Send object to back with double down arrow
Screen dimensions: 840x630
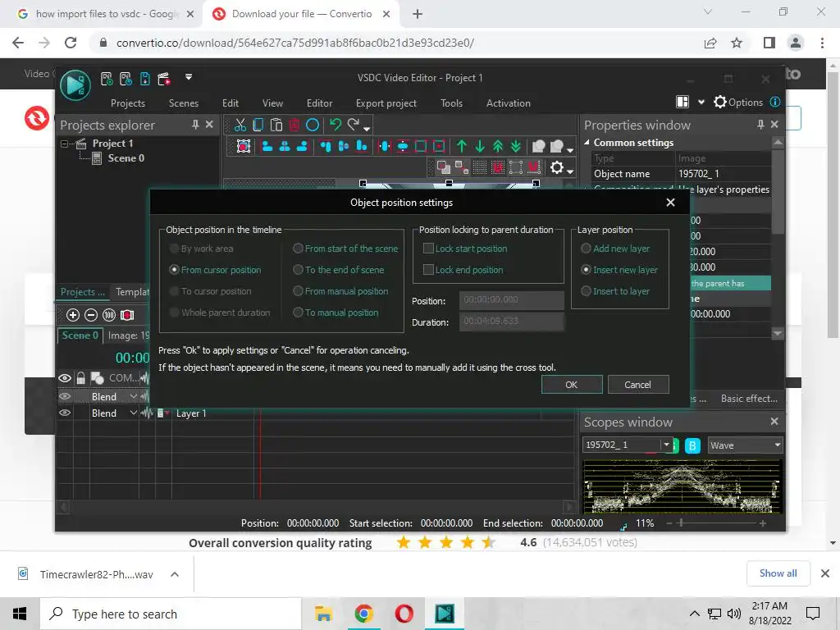tap(516, 146)
